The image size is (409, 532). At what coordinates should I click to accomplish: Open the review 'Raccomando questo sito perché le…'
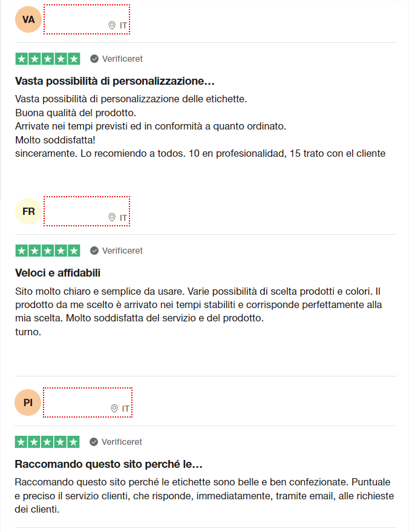click(x=108, y=464)
